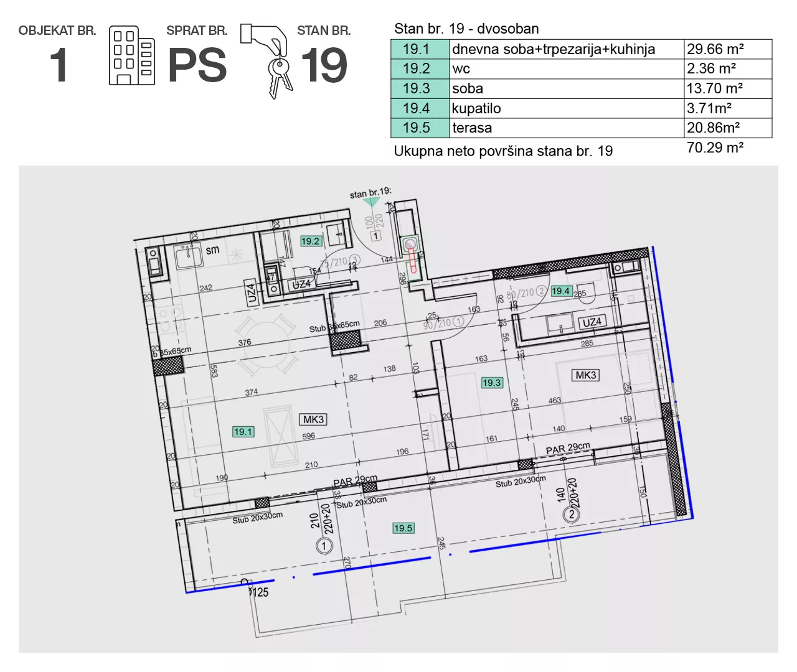Click the "Stan br. 19 - dvosoban" heading
Viewport: 797px width, 672px height.
pos(466,29)
